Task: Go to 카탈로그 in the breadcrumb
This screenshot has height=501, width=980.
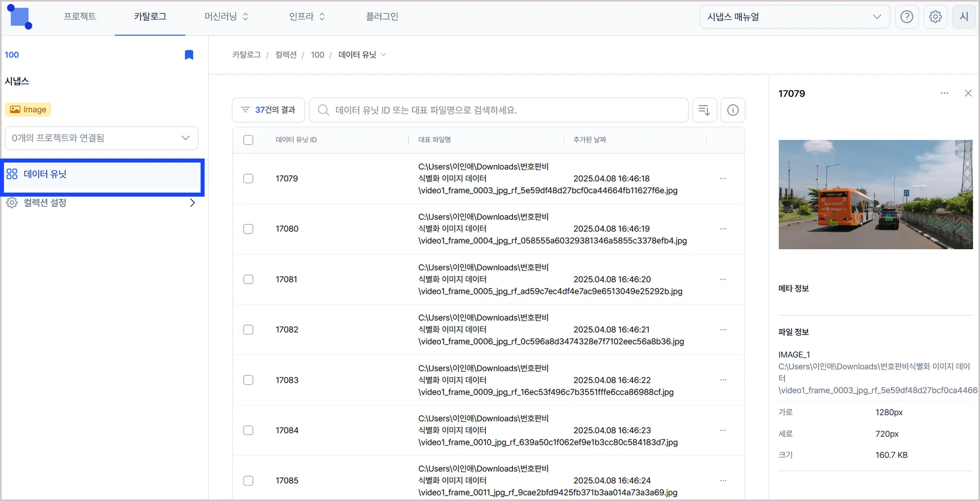Action: [x=246, y=55]
